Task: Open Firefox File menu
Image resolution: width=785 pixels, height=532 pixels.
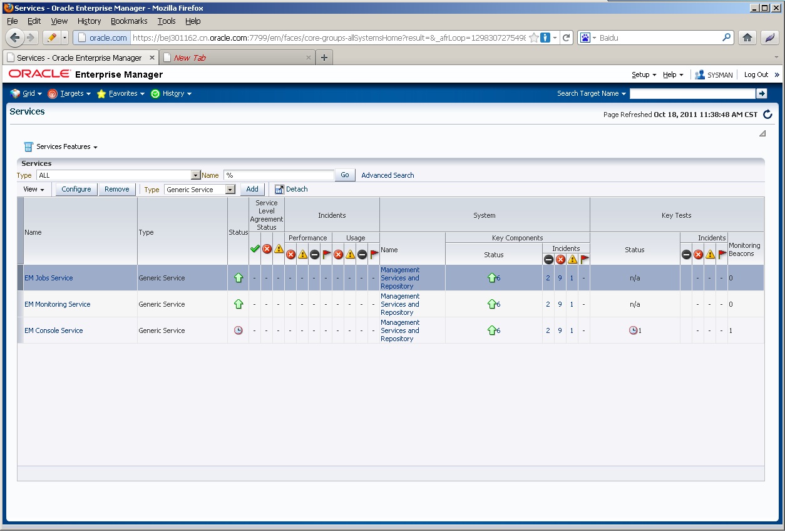Action: (x=13, y=21)
